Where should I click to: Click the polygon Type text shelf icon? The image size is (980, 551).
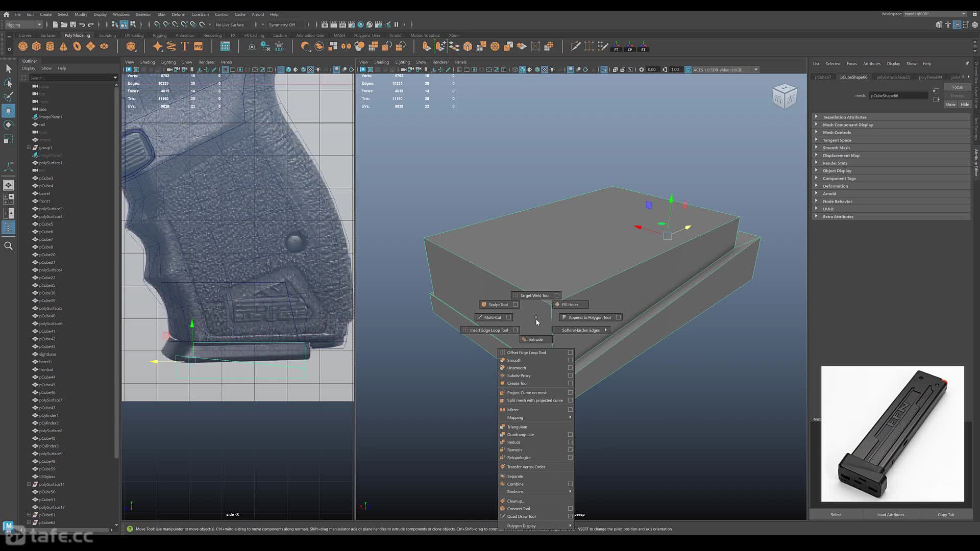185,46
